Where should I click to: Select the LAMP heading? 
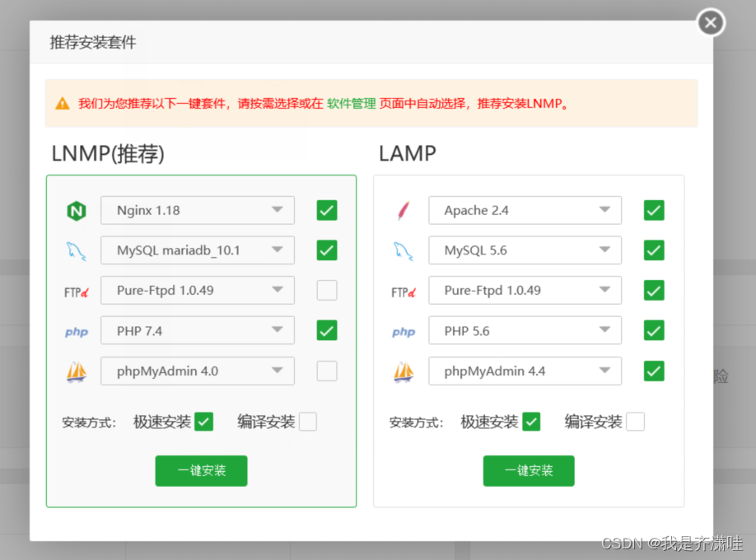pos(408,154)
